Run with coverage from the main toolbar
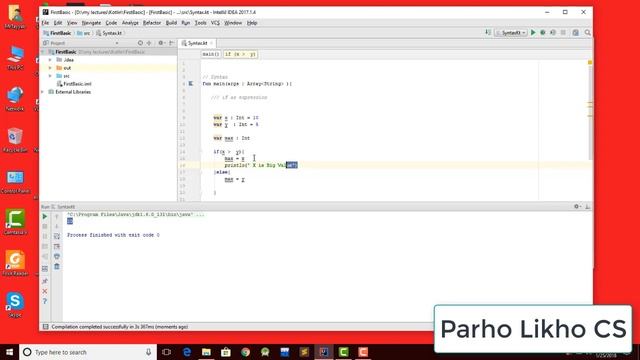The image size is (640, 360). pyautogui.click(x=553, y=33)
